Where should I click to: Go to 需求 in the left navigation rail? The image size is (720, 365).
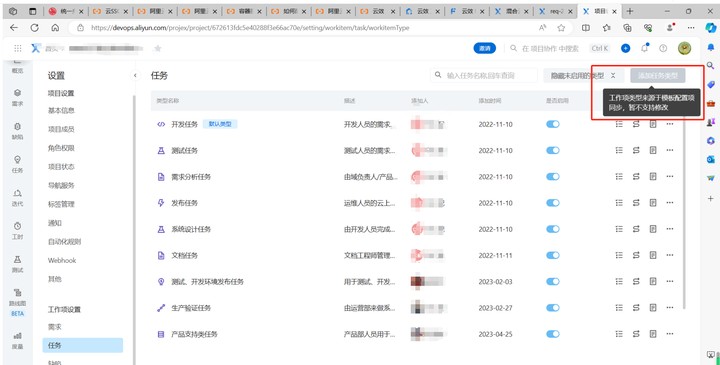17,97
